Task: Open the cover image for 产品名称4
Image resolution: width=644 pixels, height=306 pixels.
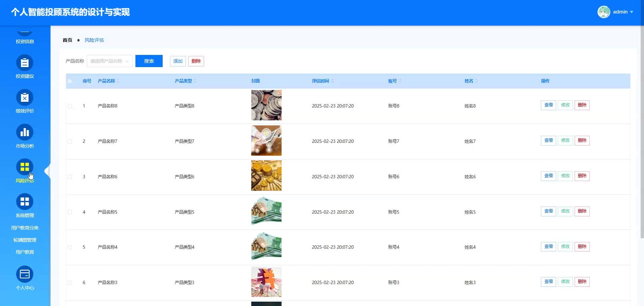Action: coord(266,247)
